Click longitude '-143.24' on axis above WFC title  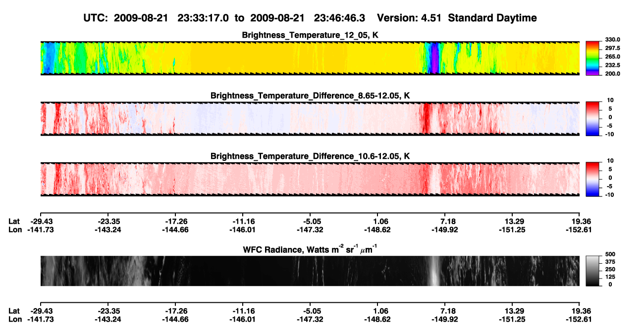click(108, 230)
